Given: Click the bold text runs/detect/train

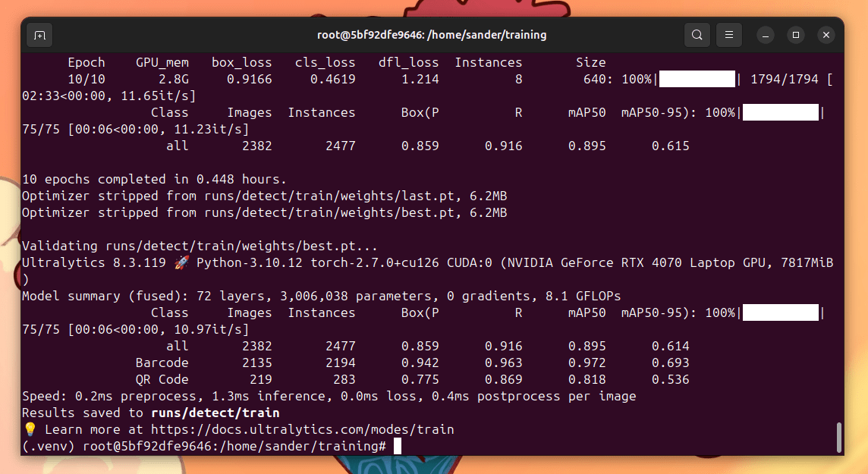Looking at the screenshot, I should coord(215,413).
